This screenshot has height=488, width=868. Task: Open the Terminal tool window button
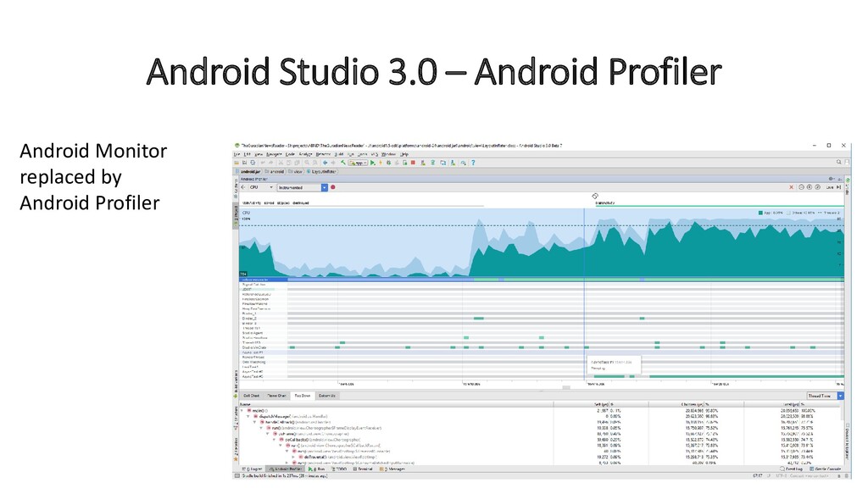pos(363,469)
